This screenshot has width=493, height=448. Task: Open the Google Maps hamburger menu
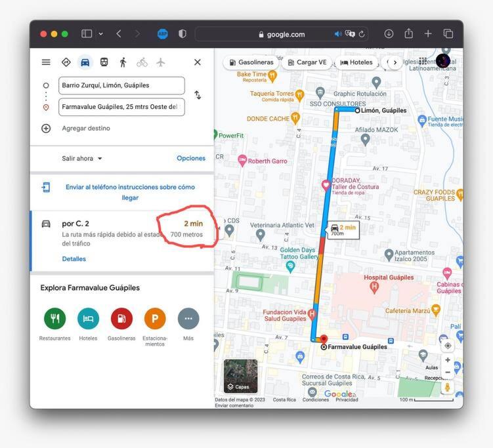[x=46, y=62]
